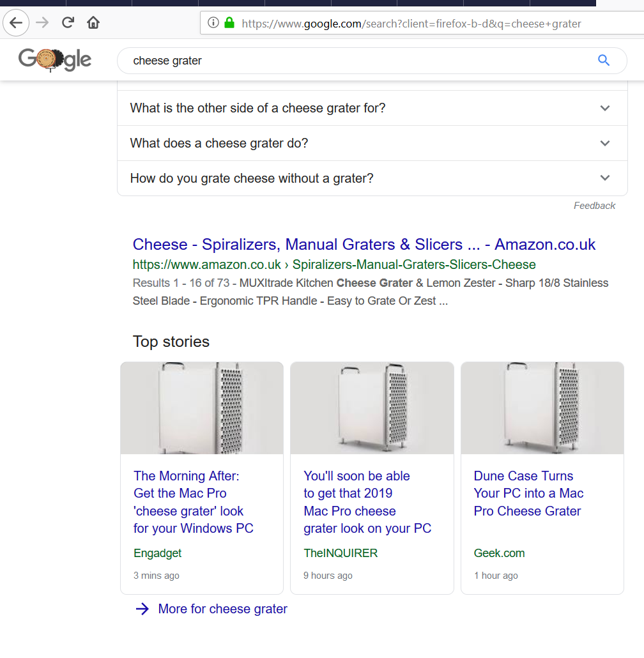Click the forward navigation arrow
The image size is (644, 658).
(42, 23)
